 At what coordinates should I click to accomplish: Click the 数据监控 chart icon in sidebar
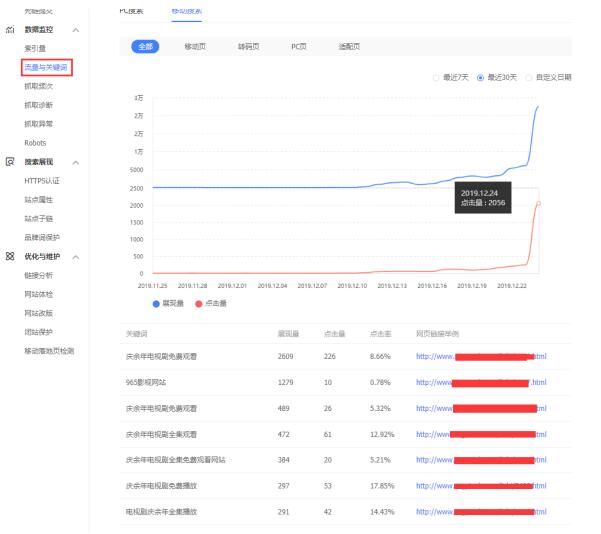coord(10,31)
